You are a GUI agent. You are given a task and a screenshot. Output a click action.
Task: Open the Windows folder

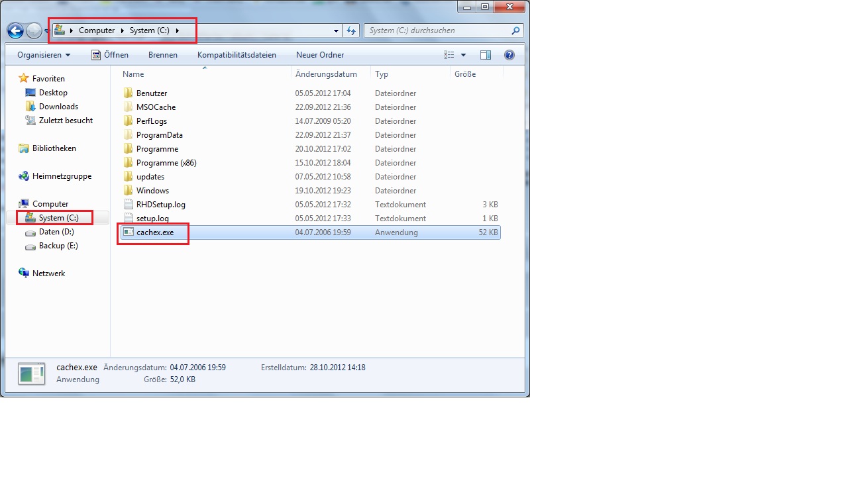tap(152, 191)
